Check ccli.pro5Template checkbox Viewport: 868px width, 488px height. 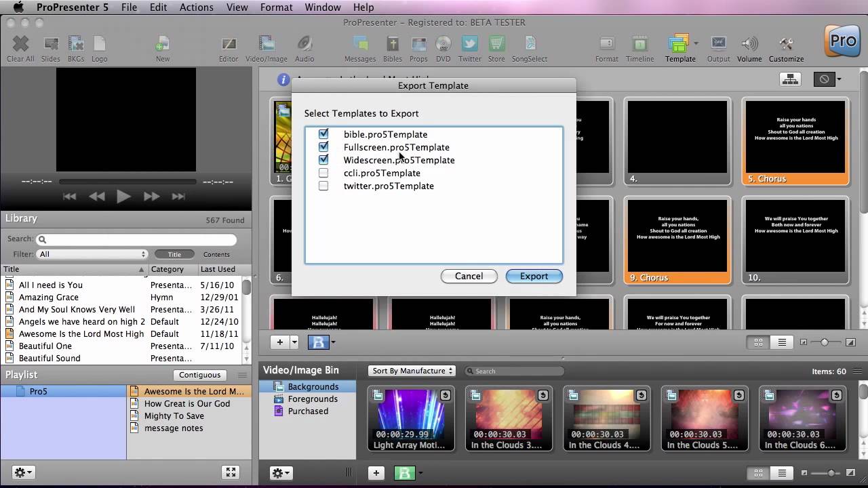tap(323, 173)
